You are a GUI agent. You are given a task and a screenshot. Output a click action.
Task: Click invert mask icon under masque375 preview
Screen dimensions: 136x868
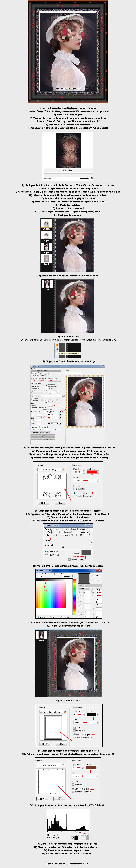(44, 503)
